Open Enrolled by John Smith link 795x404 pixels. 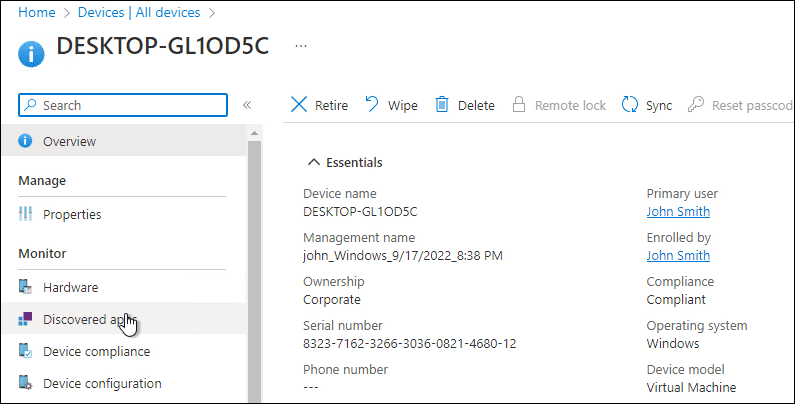(678, 255)
